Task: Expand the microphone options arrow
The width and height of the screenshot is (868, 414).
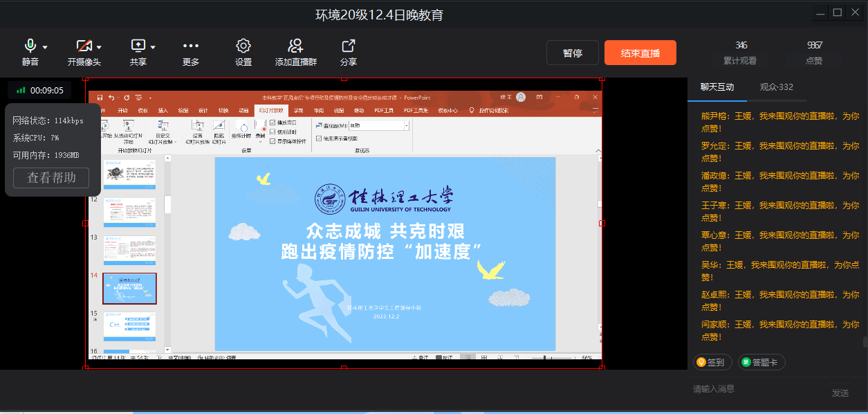Action: coord(45,48)
